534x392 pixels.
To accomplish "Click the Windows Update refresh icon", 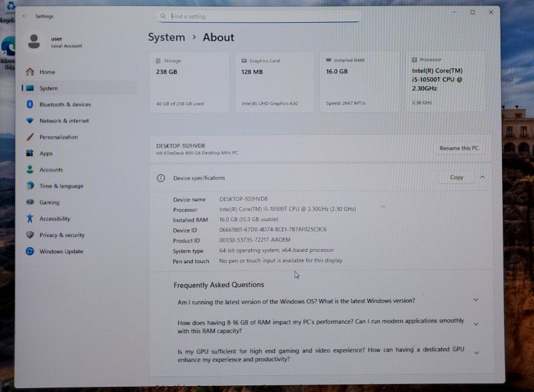I will click(x=30, y=251).
